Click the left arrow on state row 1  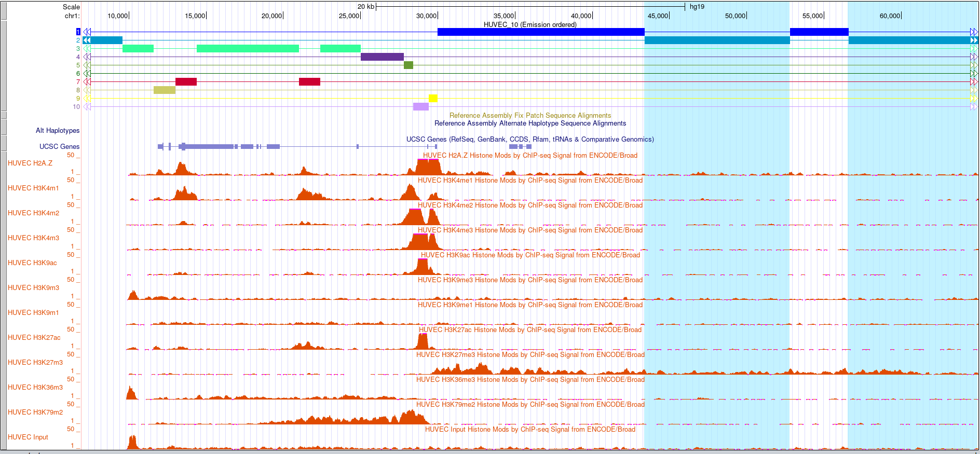point(87,32)
